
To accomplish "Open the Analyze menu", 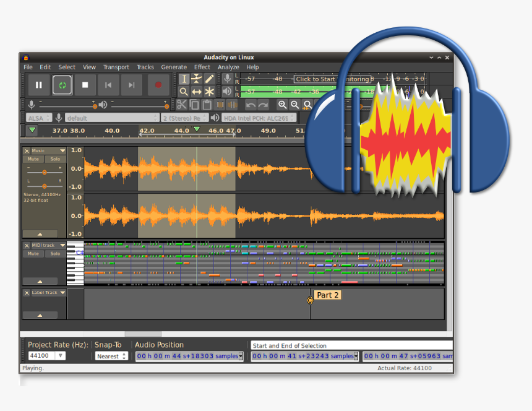I will [228, 67].
